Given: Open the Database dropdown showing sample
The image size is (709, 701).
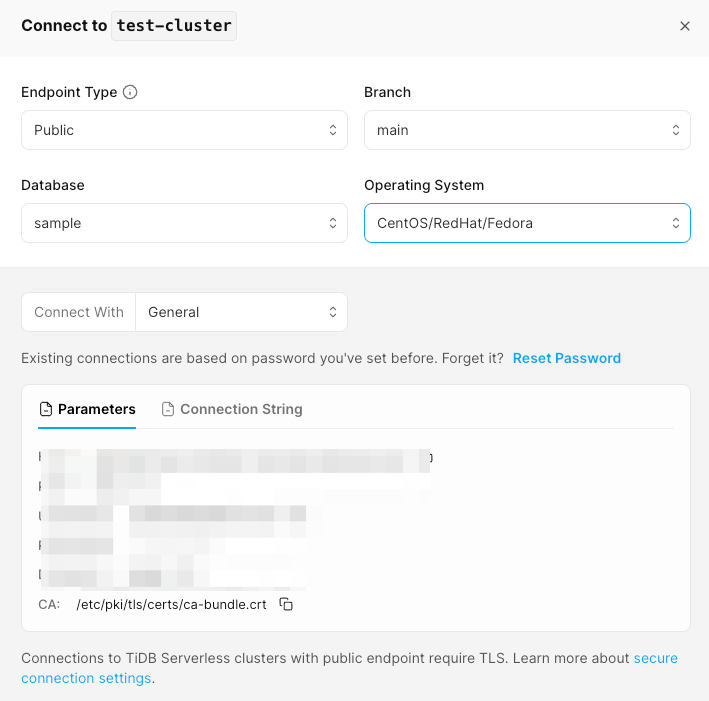Looking at the screenshot, I should (184, 223).
